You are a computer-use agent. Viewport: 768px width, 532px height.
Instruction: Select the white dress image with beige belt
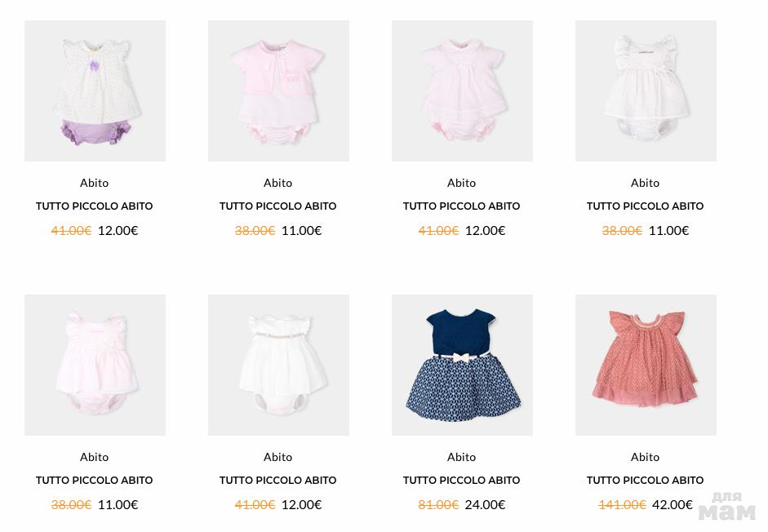(x=278, y=365)
